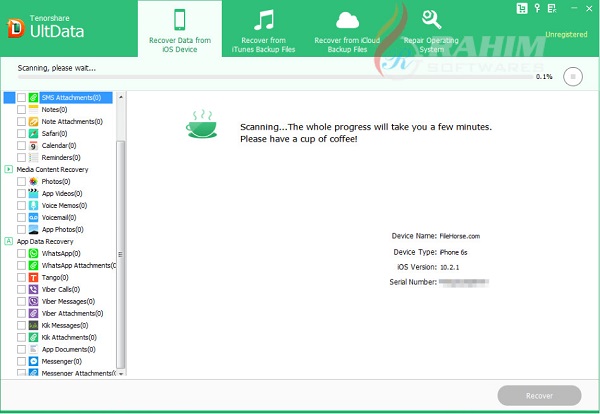
Task: Enable the WhatsApp checkbox
Action: [21, 253]
